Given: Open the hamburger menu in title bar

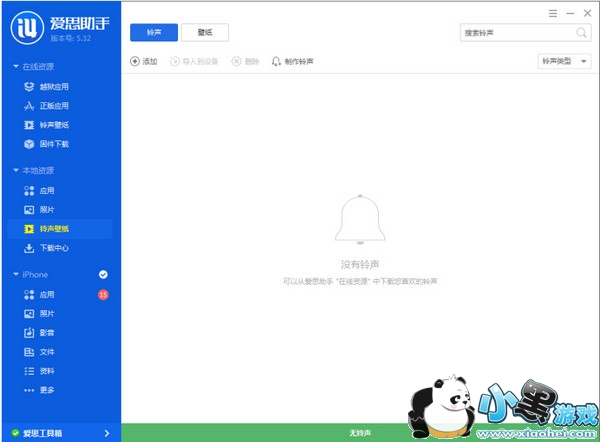Looking at the screenshot, I should coord(553,12).
